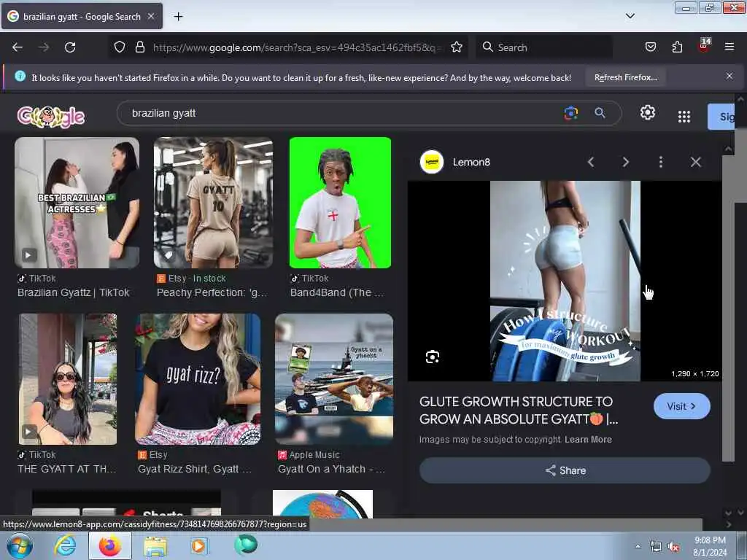Submit search with the magnifier icon

(x=600, y=113)
